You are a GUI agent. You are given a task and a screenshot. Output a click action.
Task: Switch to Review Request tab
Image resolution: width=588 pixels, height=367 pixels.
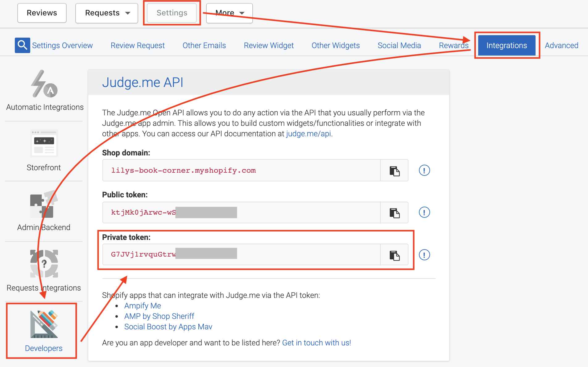point(138,45)
